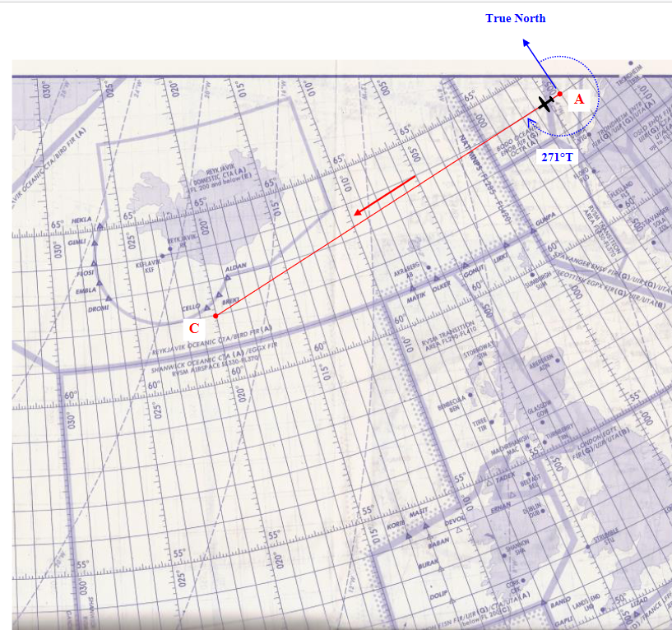Click the 'OLKER' waypoint name

[x=442, y=286]
